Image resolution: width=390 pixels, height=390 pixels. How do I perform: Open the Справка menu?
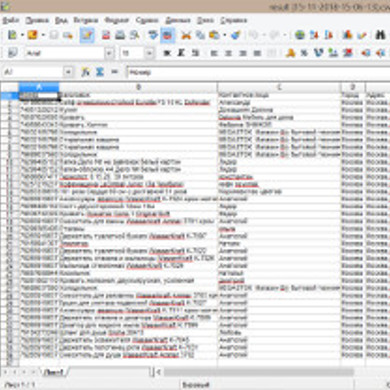tap(233, 20)
